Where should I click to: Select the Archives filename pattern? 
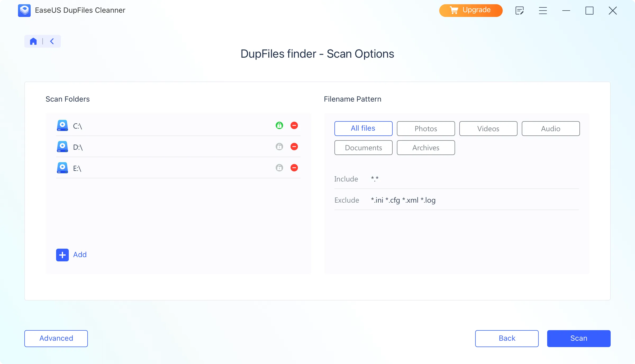(x=426, y=148)
